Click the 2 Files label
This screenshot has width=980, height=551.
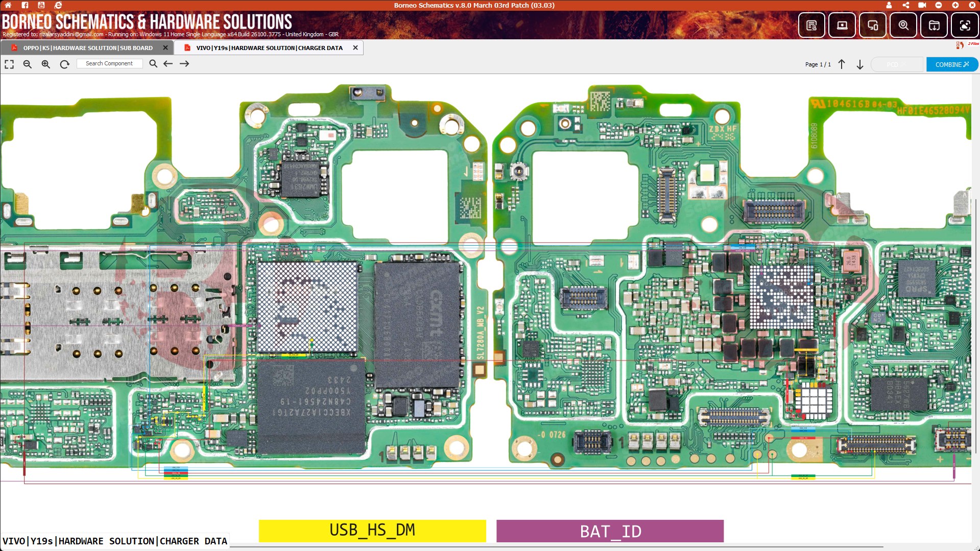point(973,44)
